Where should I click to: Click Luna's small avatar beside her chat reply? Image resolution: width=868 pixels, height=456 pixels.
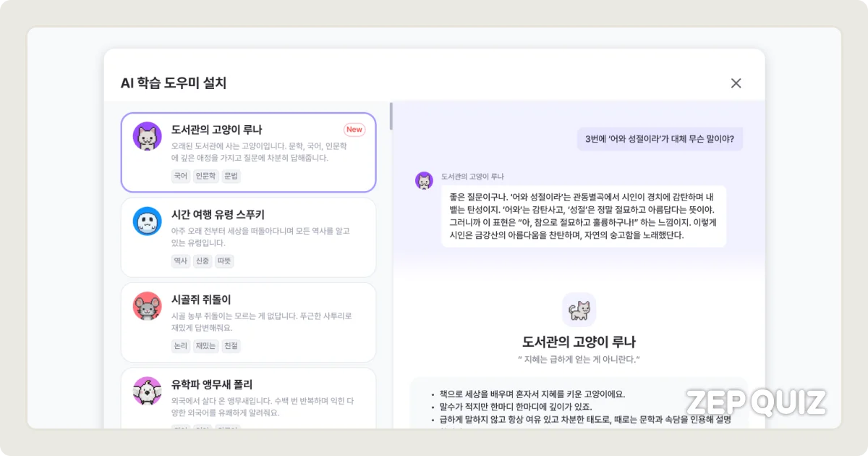425,180
